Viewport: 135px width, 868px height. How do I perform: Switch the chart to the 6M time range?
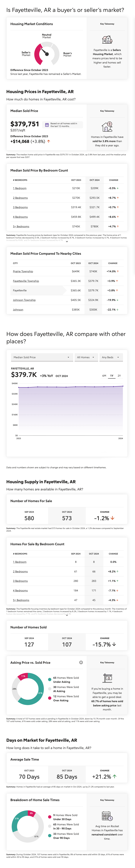(x=104, y=375)
